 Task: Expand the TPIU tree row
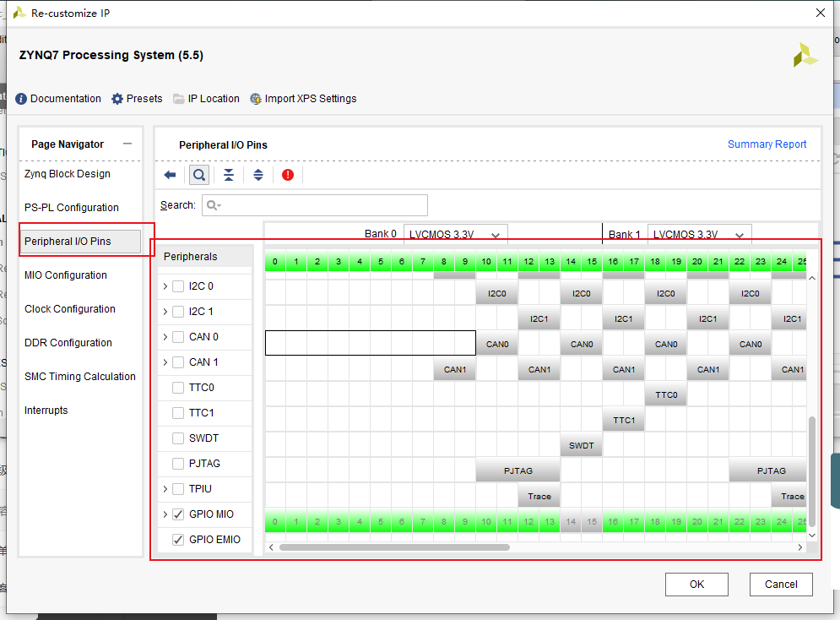point(165,489)
